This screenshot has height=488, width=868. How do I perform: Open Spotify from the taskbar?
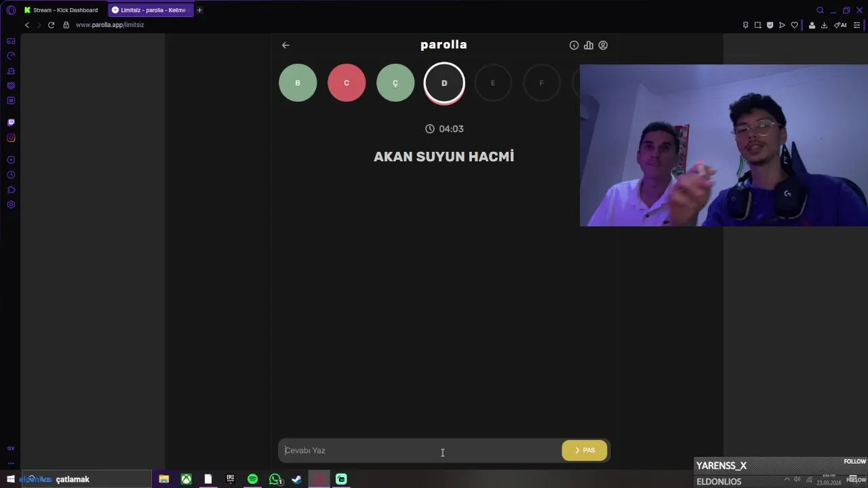(x=253, y=479)
